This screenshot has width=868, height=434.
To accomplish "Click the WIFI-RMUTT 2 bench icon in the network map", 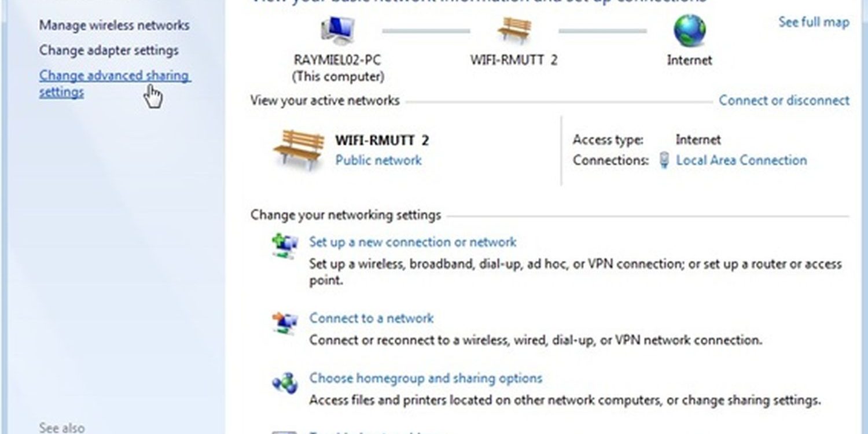I will (514, 31).
